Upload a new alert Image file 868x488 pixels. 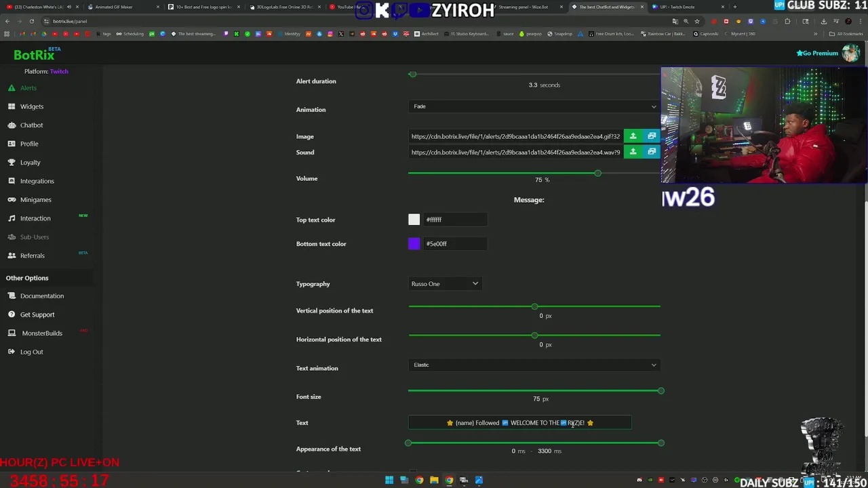point(633,136)
